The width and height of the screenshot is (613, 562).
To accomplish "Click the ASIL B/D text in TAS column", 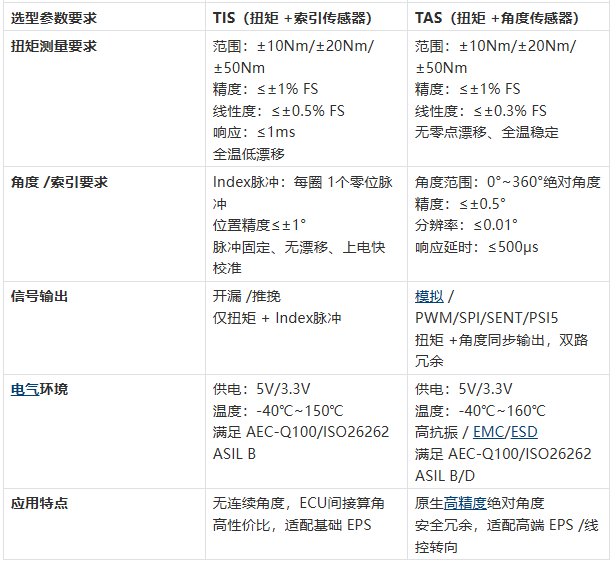I will tap(445, 476).
